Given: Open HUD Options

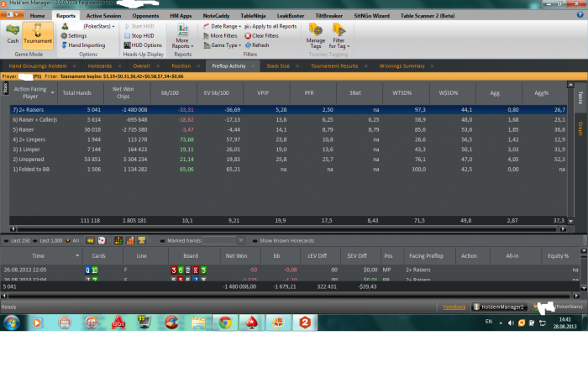Looking at the screenshot, I should click(x=143, y=45).
